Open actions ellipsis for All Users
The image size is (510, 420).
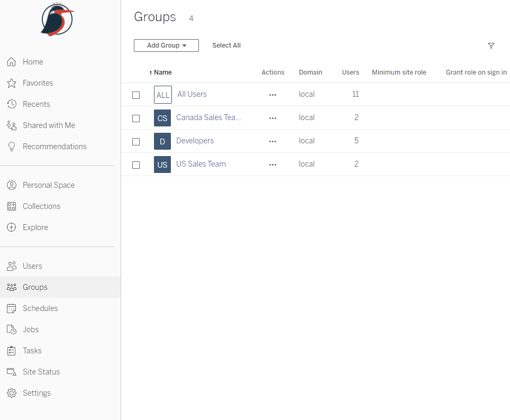pyautogui.click(x=272, y=95)
